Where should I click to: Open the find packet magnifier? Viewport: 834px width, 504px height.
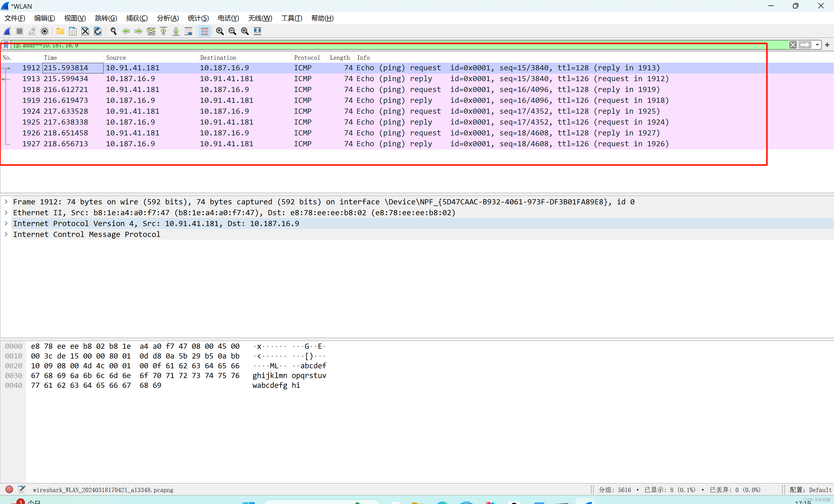tap(114, 31)
